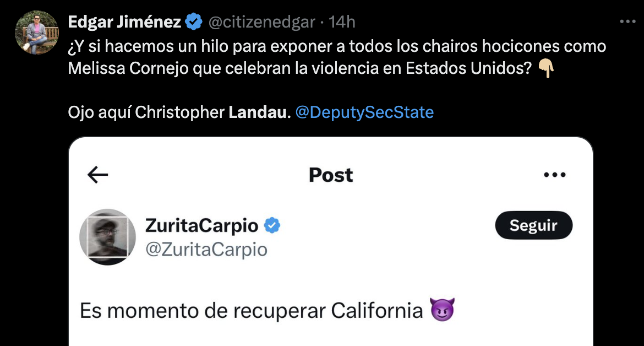Open the three-dot menu in the embedded post
The height and width of the screenshot is (346, 644).
point(555,175)
